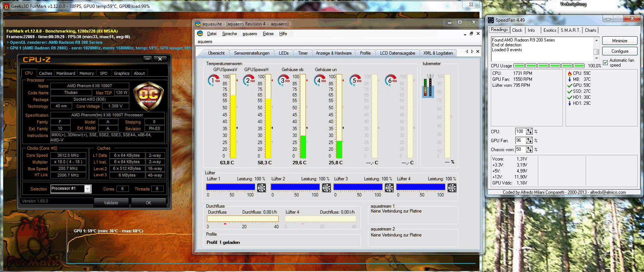The height and width of the screenshot is (272, 644).
Task: Click the tubemeter level icon
Action: [428, 86]
